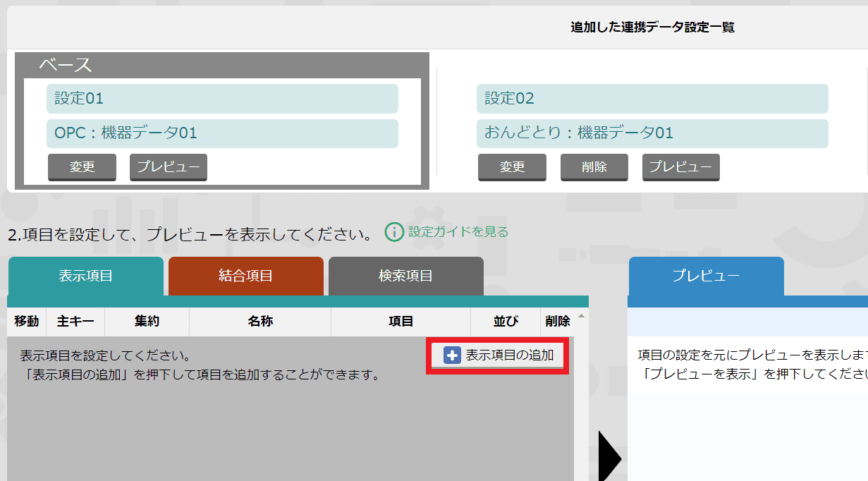Click プレビュー under 設定01
This screenshot has width=868, height=481.
(168, 167)
